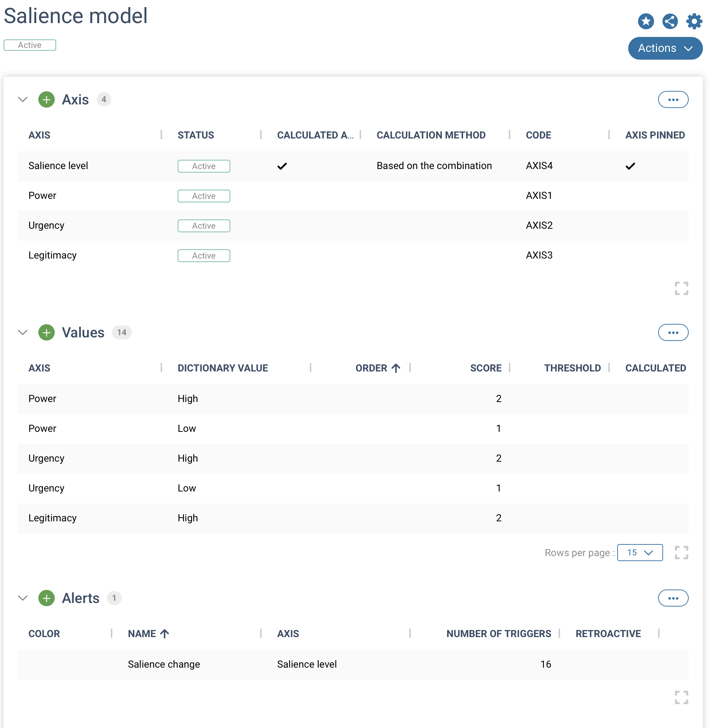Collapse the Alerts section chevron
Viewport: 710px width, 728px height.
(x=23, y=598)
